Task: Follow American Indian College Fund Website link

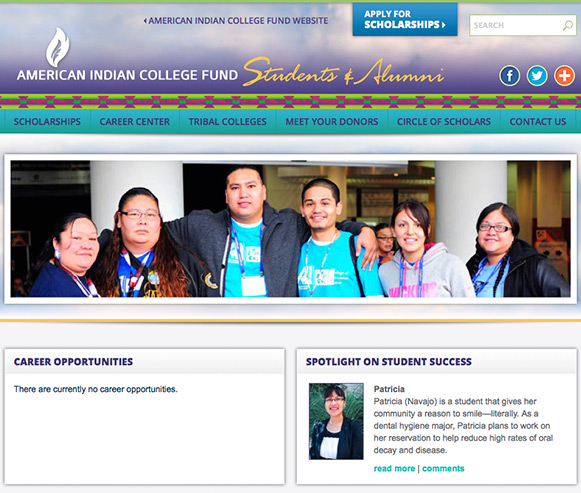Action: (x=238, y=21)
